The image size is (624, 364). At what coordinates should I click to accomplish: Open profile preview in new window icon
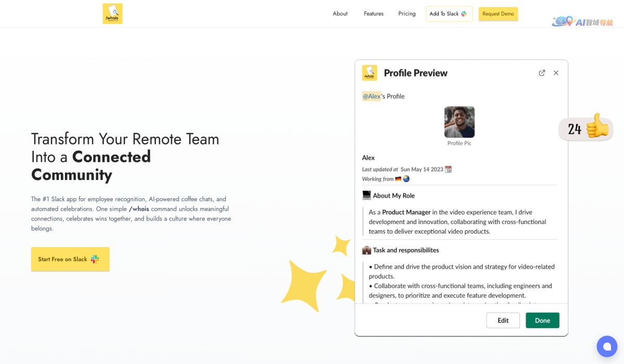(542, 73)
